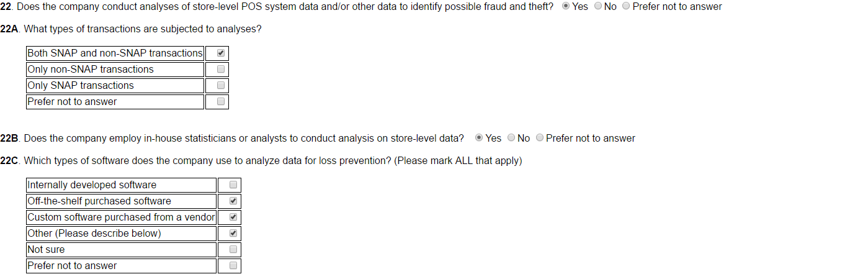The image size is (868, 279).
Task: Check the Not sure software option
Action: (233, 250)
